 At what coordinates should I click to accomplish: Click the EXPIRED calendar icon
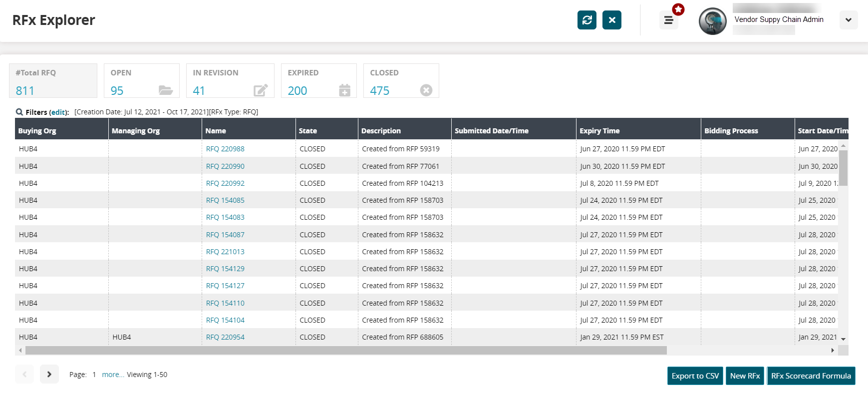click(x=344, y=90)
